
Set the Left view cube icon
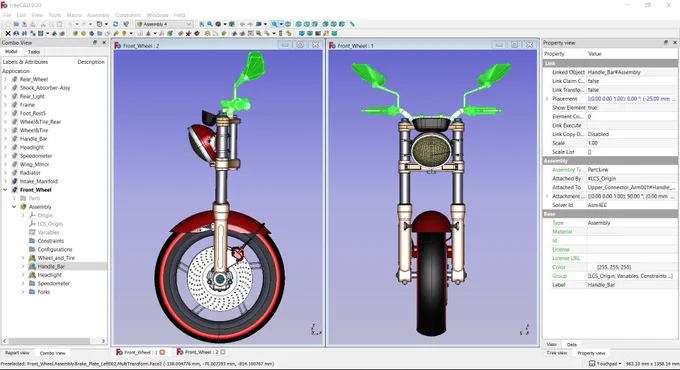tap(341, 24)
